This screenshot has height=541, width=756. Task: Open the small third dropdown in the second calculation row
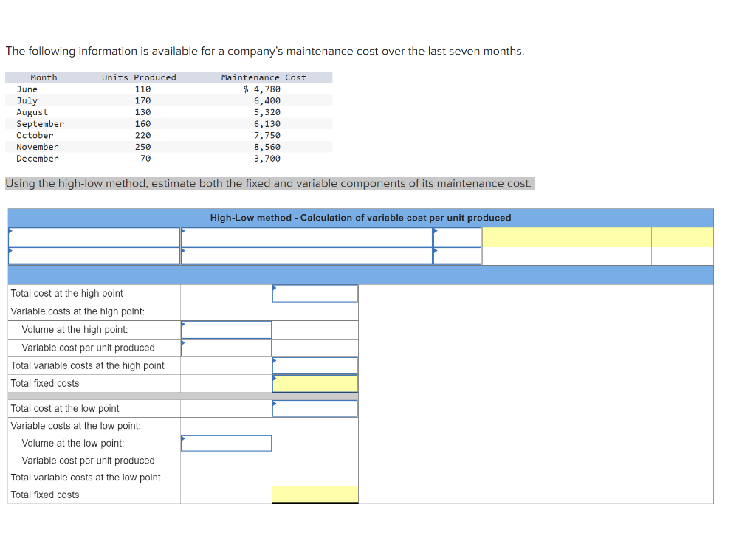point(458,256)
